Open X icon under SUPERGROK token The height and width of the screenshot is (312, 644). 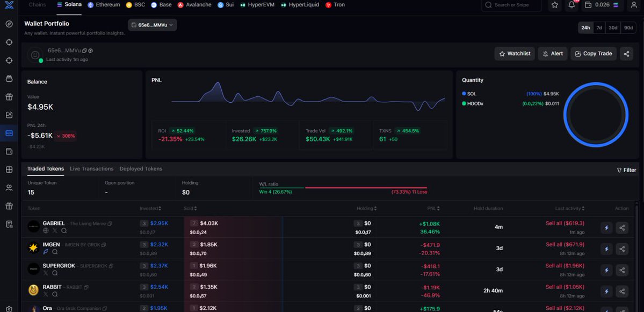point(46,273)
